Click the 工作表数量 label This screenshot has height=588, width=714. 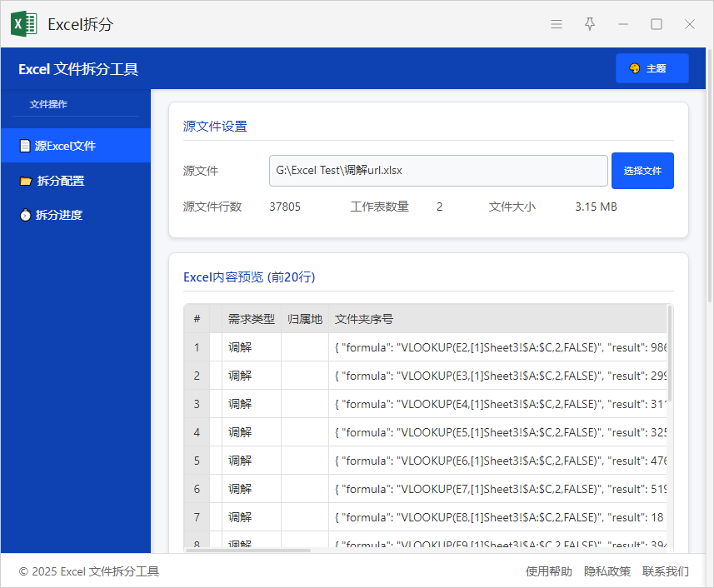[379, 207]
